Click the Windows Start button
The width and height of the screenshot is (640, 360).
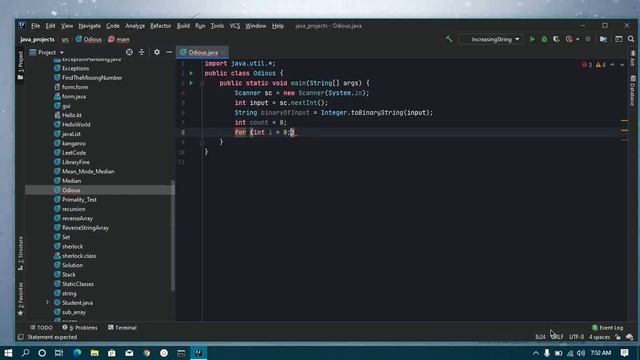click(8, 353)
